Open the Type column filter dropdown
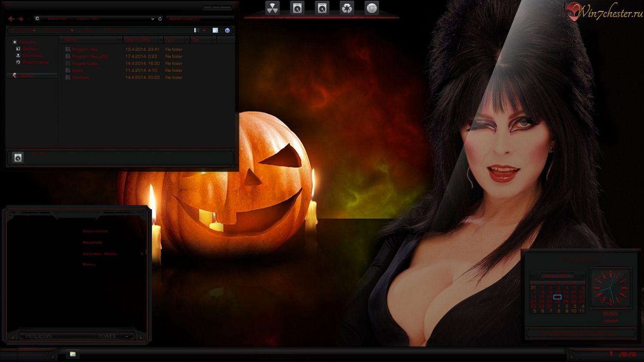The width and height of the screenshot is (644, 362). pyautogui.click(x=187, y=40)
